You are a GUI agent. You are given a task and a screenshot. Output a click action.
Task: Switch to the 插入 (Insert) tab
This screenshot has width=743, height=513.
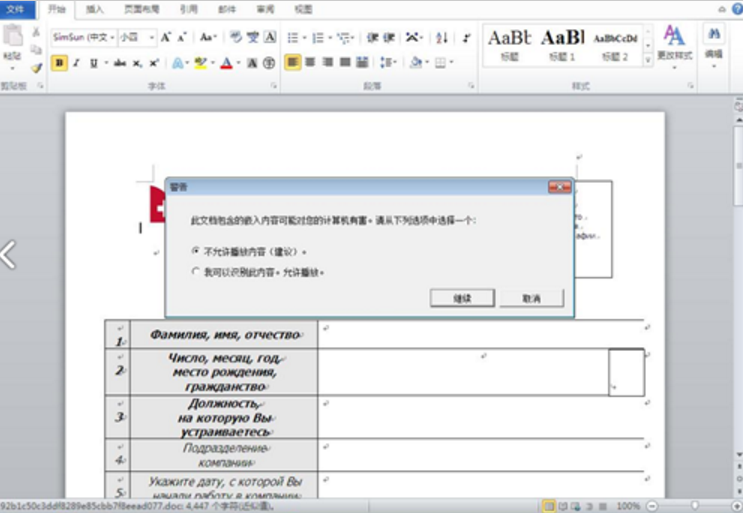tap(94, 9)
